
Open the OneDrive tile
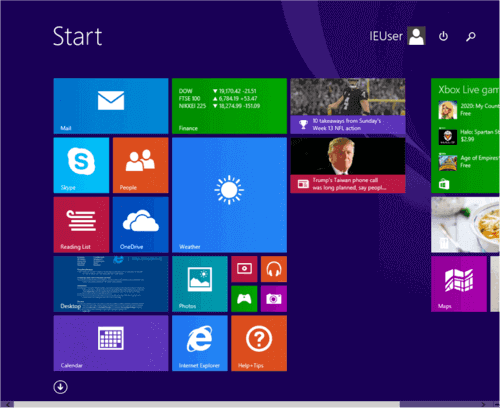pos(141,225)
